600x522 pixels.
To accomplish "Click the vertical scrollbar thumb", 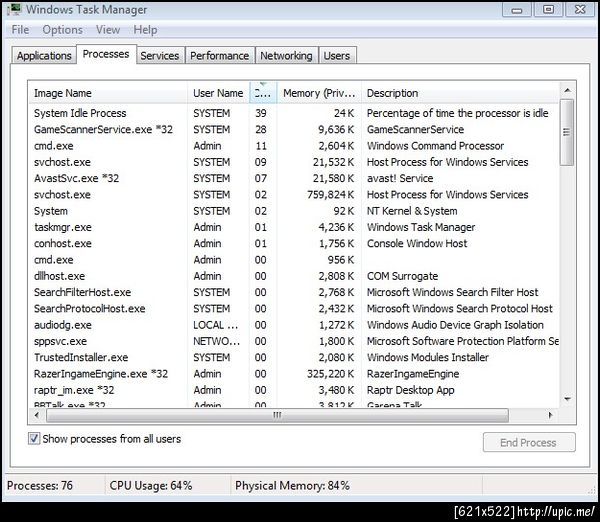I will pyautogui.click(x=567, y=132).
